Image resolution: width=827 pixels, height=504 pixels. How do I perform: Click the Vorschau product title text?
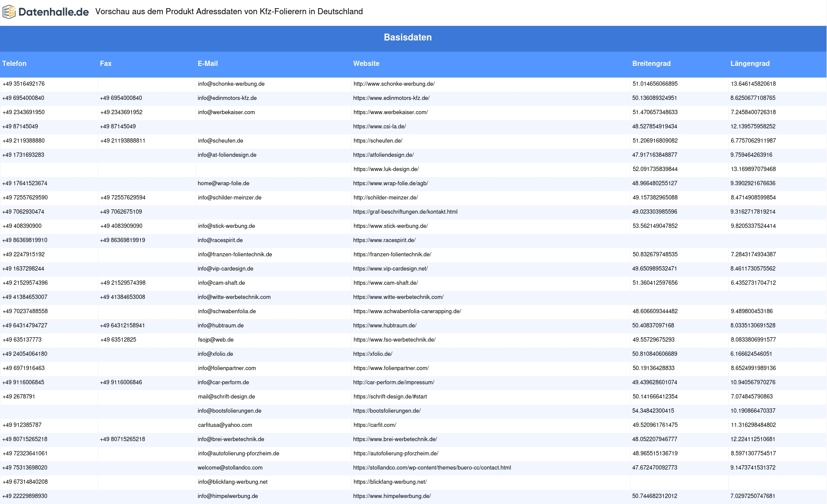click(229, 12)
